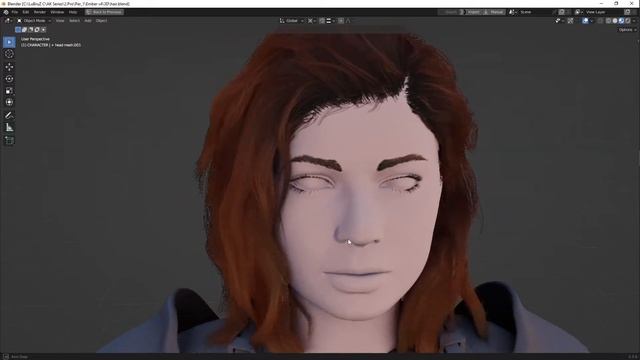Open proportional editing falloff dropdown
Screen dimensions: 640x360
point(348,20)
